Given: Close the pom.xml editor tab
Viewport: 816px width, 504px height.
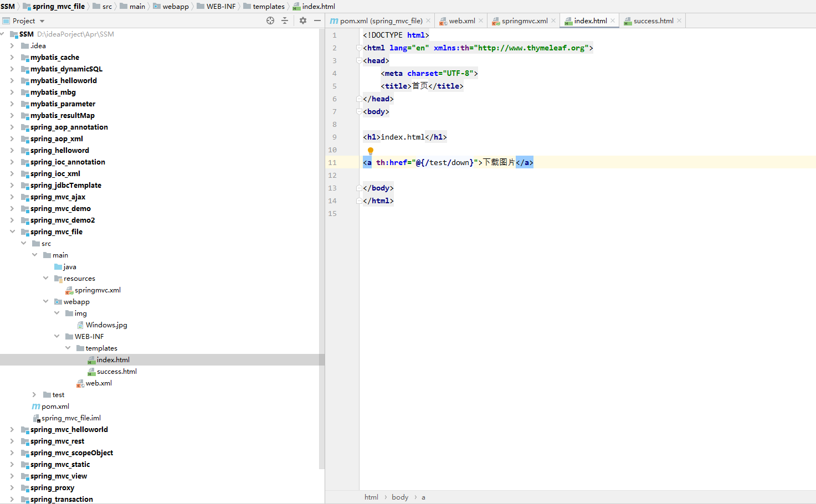Looking at the screenshot, I should tap(428, 20).
